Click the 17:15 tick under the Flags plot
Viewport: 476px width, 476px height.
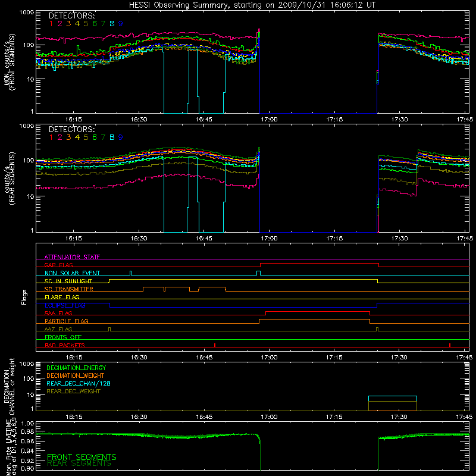pyautogui.click(x=334, y=358)
